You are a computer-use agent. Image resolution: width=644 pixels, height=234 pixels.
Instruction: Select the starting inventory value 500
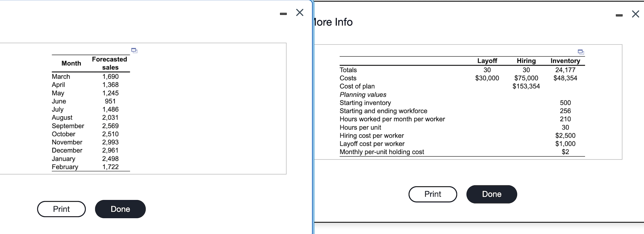(x=565, y=103)
